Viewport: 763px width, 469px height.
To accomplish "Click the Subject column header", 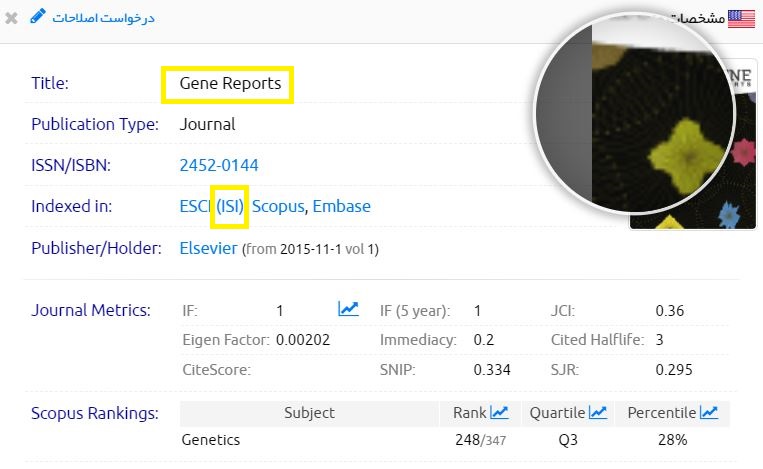I will point(309,412).
